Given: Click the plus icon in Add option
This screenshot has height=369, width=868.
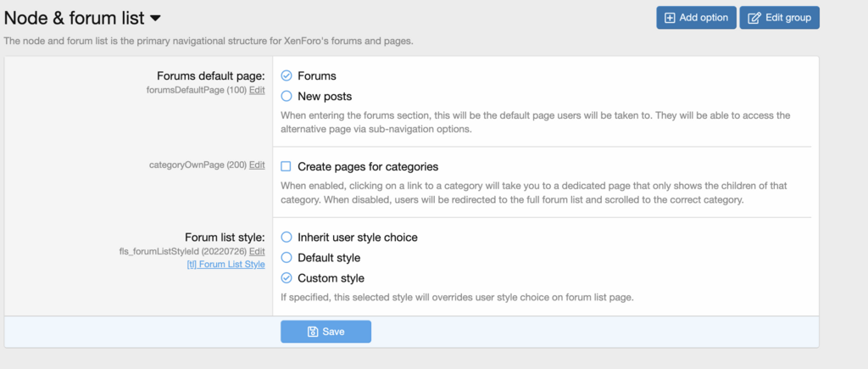Looking at the screenshot, I should click(x=670, y=18).
